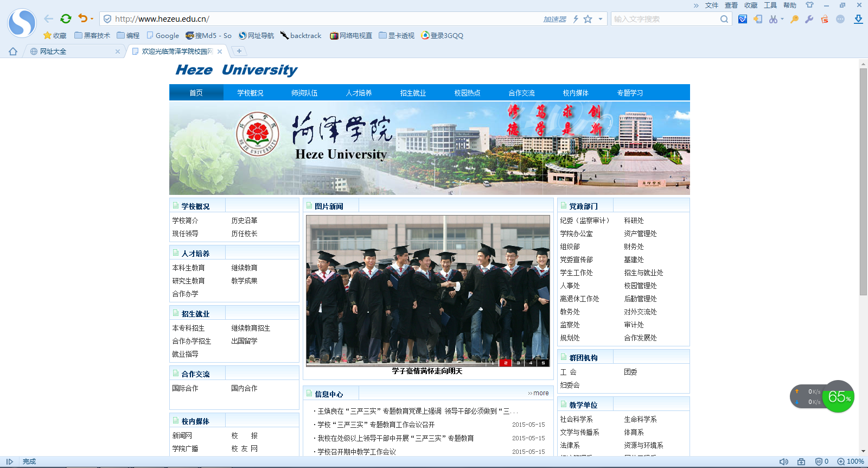Click the 收藏 star favorites button in bookmarks bar
The height and width of the screenshot is (468, 868).
click(x=55, y=35)
